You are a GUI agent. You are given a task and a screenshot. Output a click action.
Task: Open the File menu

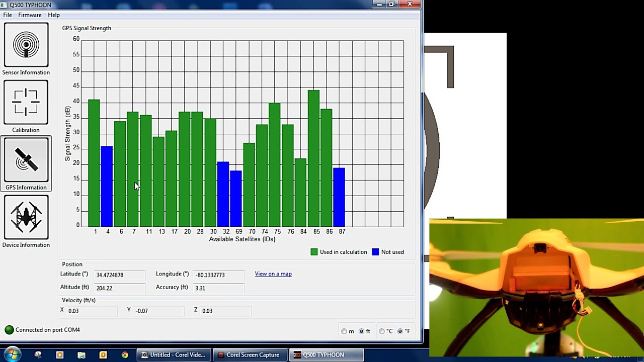(x=8, y=15)
